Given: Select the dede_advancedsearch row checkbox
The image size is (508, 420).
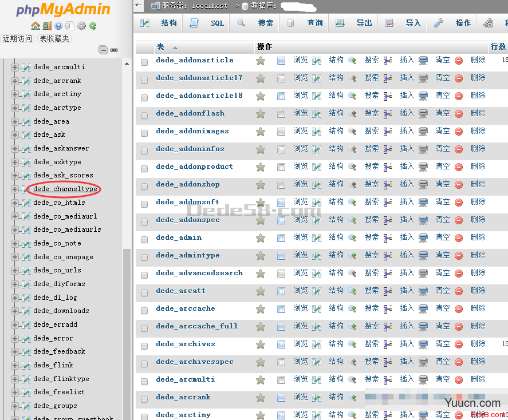Looking at the screenshot, I should [x=144, y=275].
